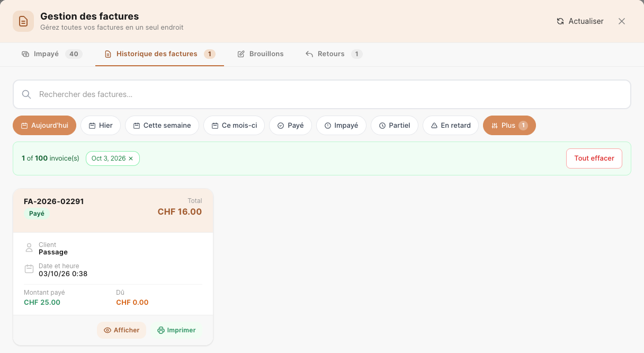Click the total amount CHF 16.00

coord(180,212)
